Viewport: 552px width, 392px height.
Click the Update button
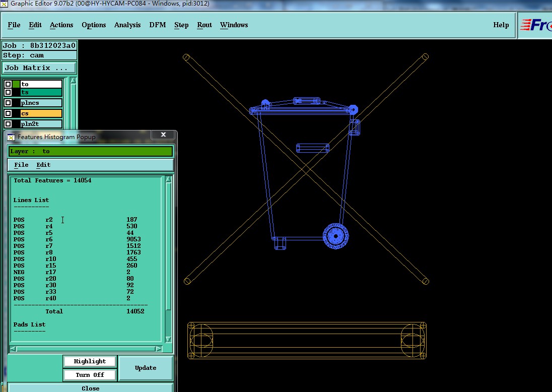point(146,368)
